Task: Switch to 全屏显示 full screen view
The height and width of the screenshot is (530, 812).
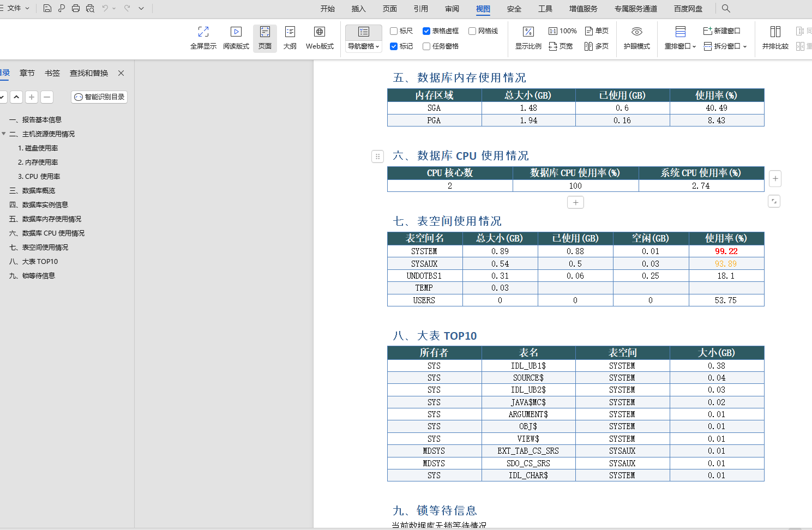Action: tap(203, 38)
